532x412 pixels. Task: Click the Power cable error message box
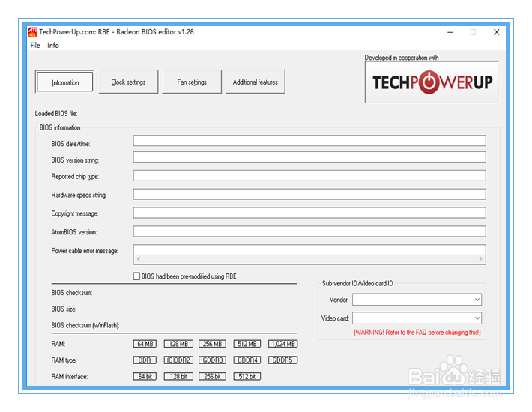309,255
